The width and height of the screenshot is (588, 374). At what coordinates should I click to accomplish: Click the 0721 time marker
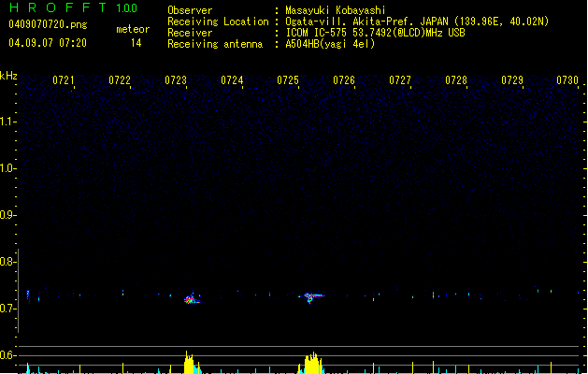pos(64,80)
